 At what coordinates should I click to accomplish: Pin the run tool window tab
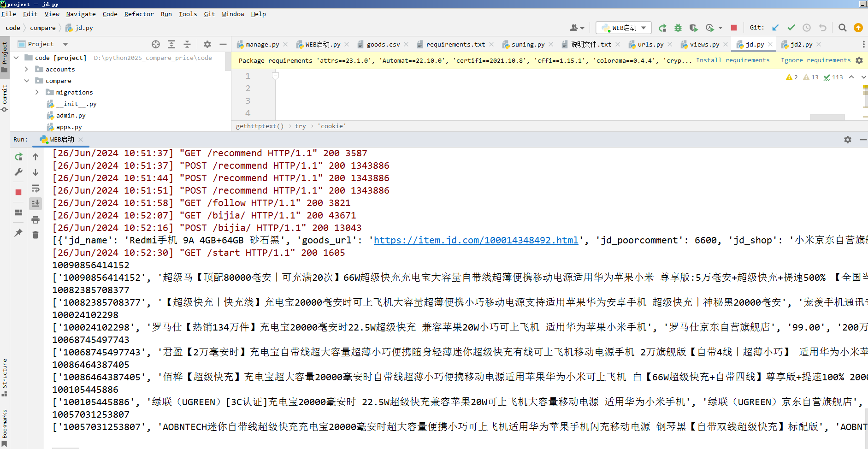(x=18, y=233)
